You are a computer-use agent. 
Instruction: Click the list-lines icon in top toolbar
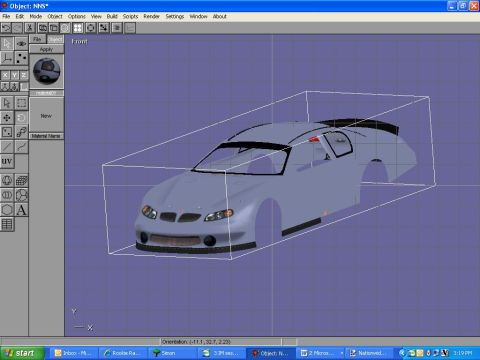point(117,28)
